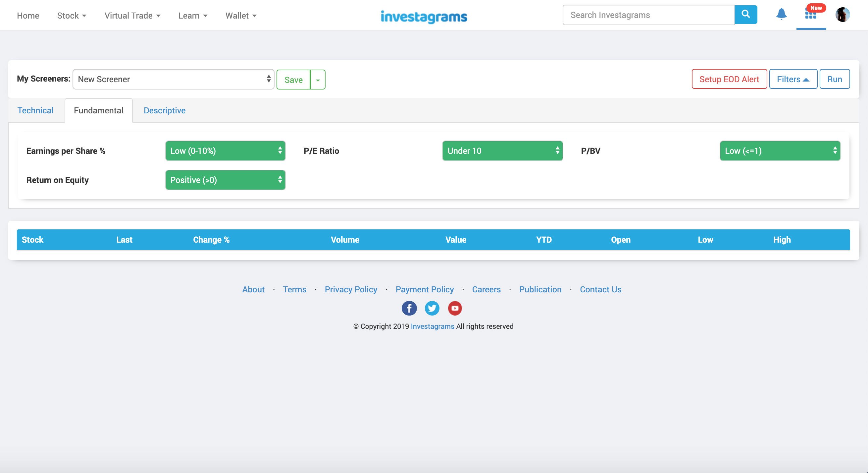Run the screener
This screenshot has height=473, width=868.
point(835,79)
